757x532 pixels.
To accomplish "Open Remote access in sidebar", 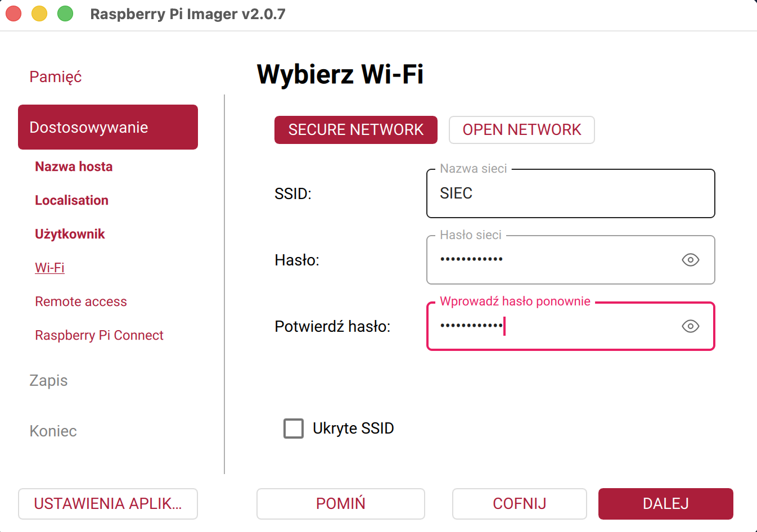I will [x=81, y=301].
